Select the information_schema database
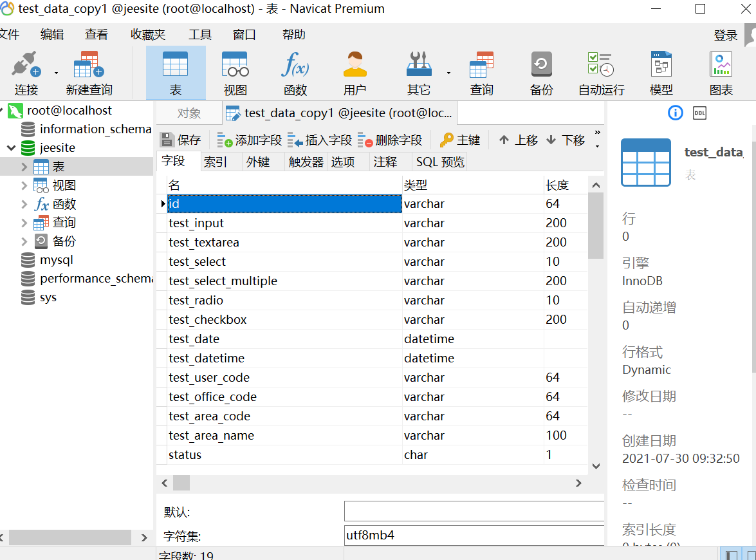This screenshot has height=560, width=756. click(95, 129)
